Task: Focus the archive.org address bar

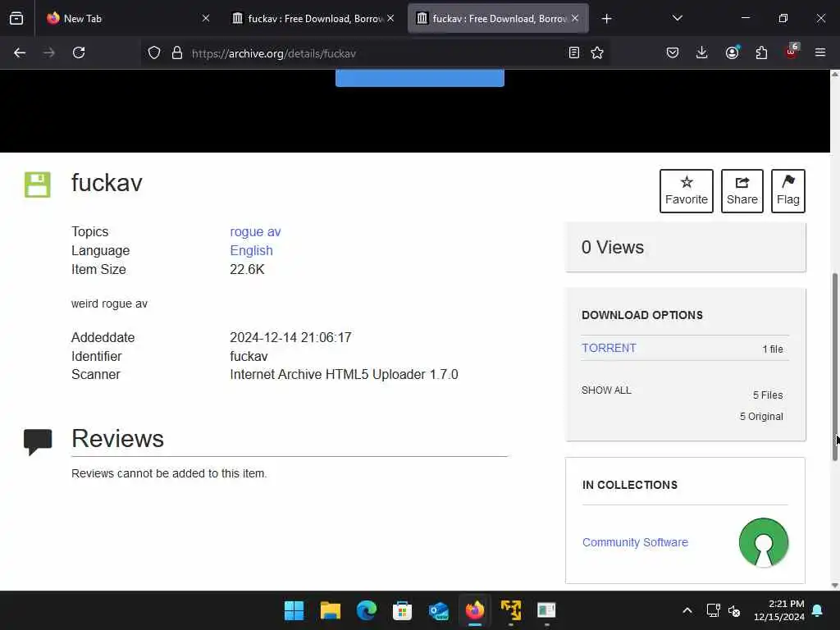Action: 375,53
